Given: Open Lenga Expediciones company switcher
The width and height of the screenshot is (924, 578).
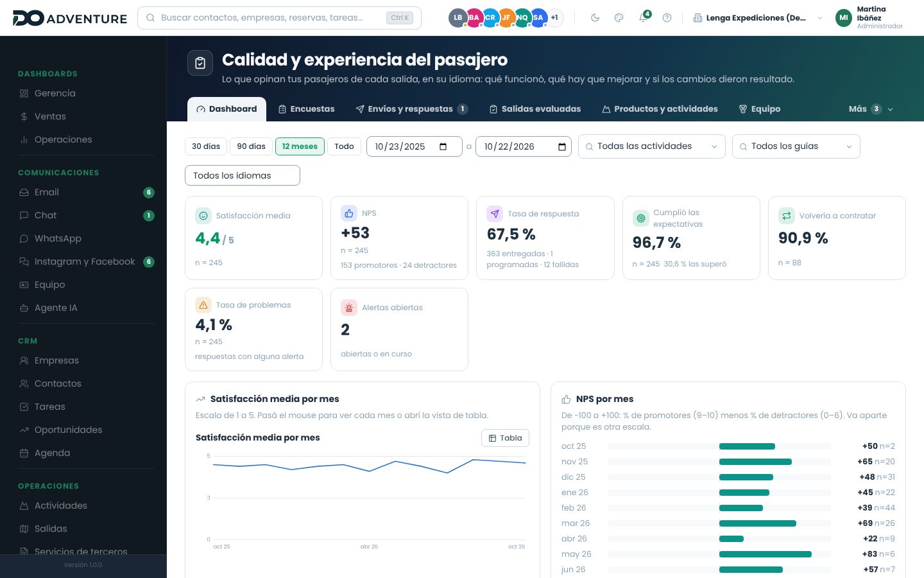Looking at the screenshot, I should [758, 18].
